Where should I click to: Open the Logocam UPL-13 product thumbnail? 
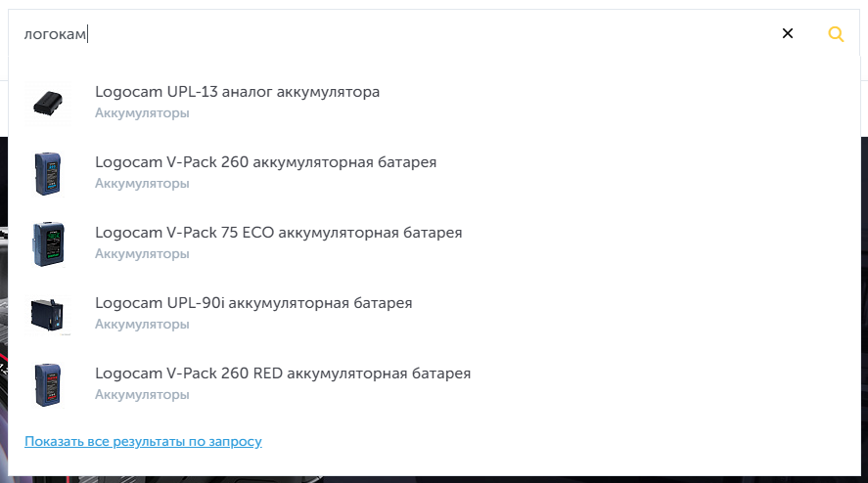pos(47,102)
